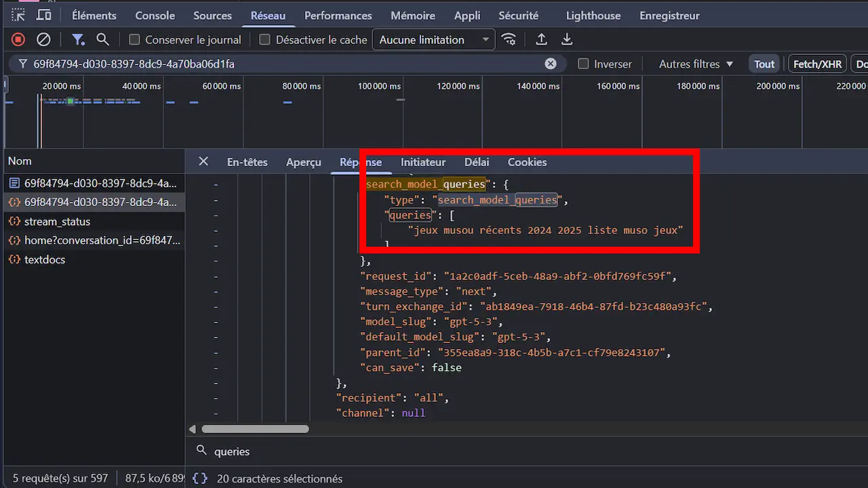The image size is (868, 488).
Task: Click "request_id" line in response
Action: point(518,276)
